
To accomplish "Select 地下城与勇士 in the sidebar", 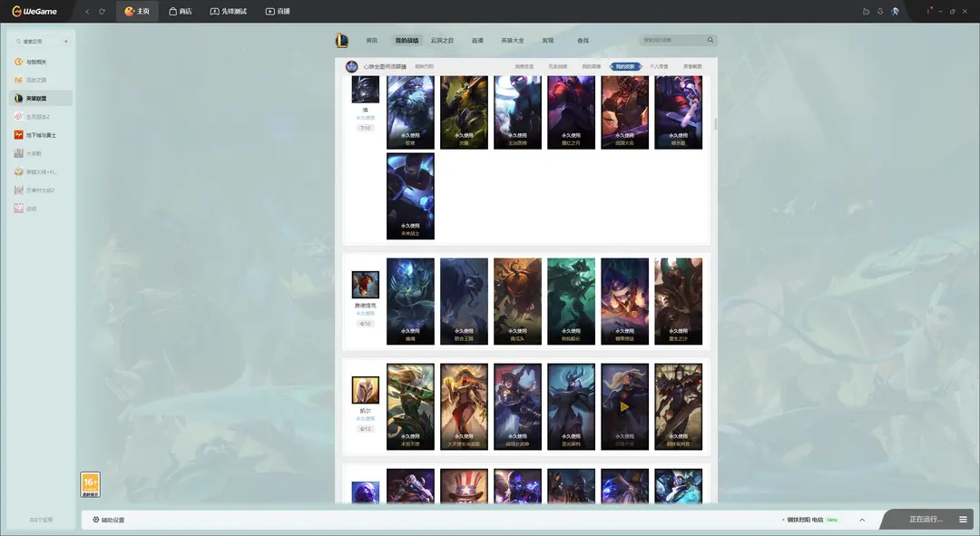I will (x=41, y=135).
